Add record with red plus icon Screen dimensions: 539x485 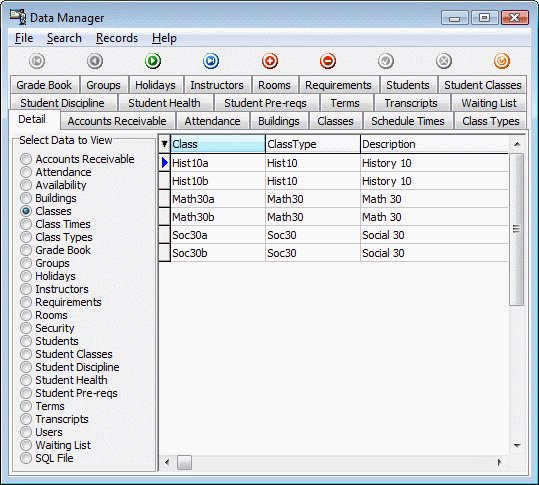pos(270,62)
